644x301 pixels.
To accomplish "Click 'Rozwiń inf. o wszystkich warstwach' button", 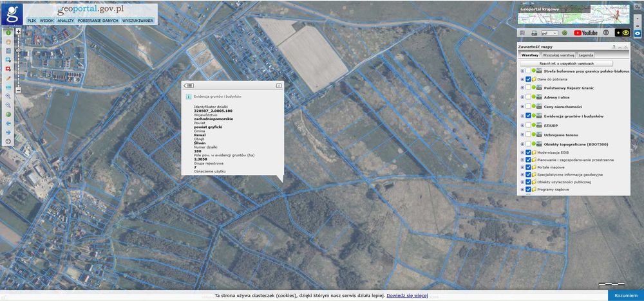I will [566, 64].
